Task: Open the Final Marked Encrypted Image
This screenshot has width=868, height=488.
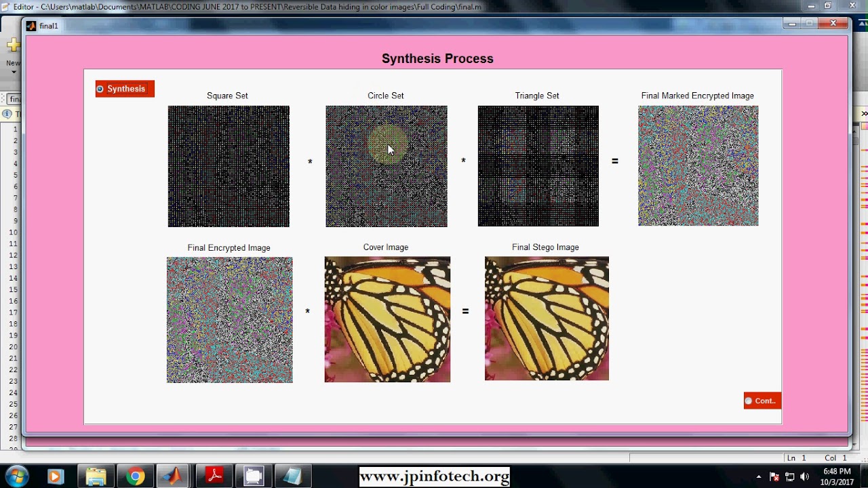Action: 698,166
